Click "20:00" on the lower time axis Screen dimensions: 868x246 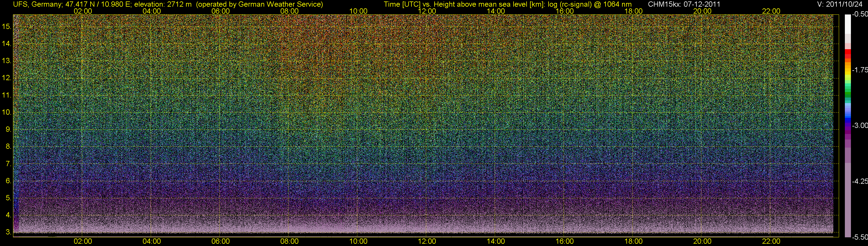pos(702,241)
